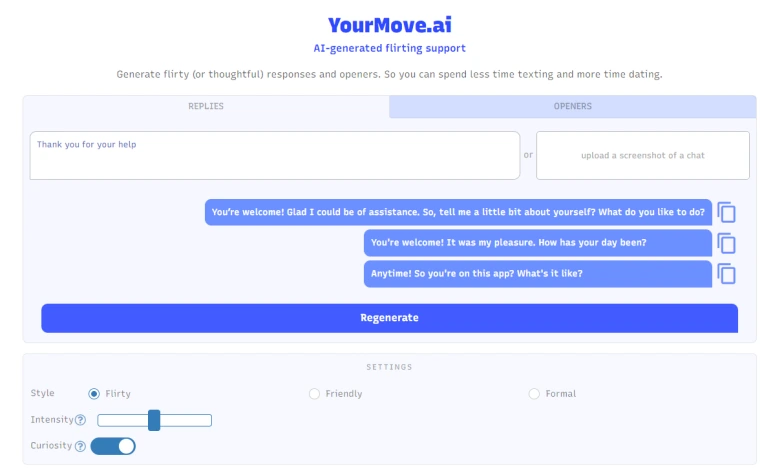This screenshot has height=473, width=773.
Task: Click the 'What's it like?' reply bubble
Action: pos(538,274)
